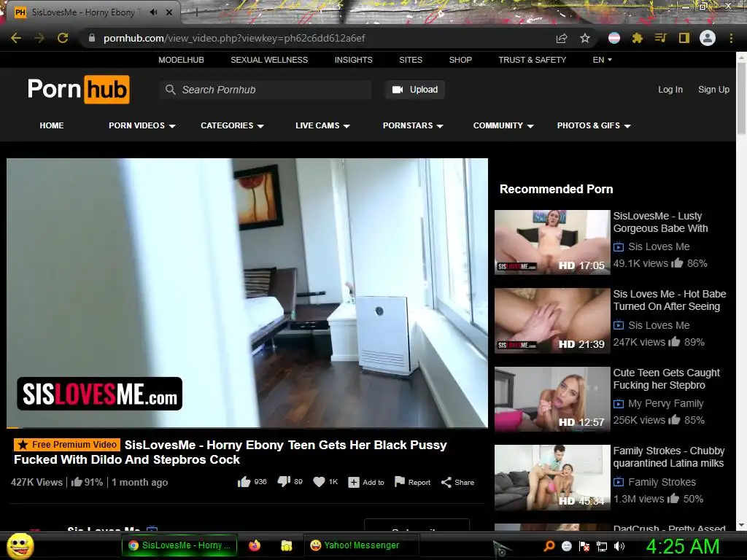Viewport: 747px width, 560px height.
Task: Click the camera icon on Upload
Action: (x=398, y=90)
